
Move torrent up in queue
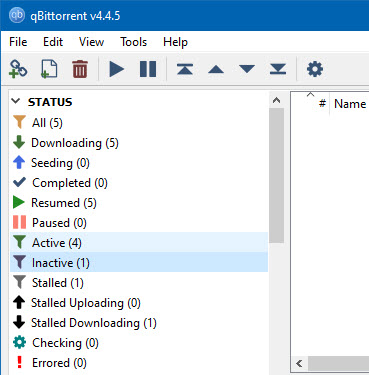point(216,69)
